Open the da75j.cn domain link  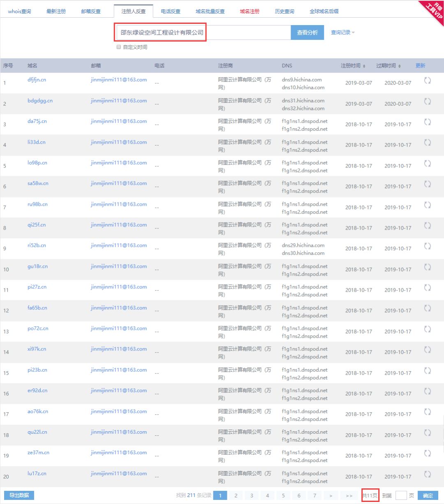[37, 121]
